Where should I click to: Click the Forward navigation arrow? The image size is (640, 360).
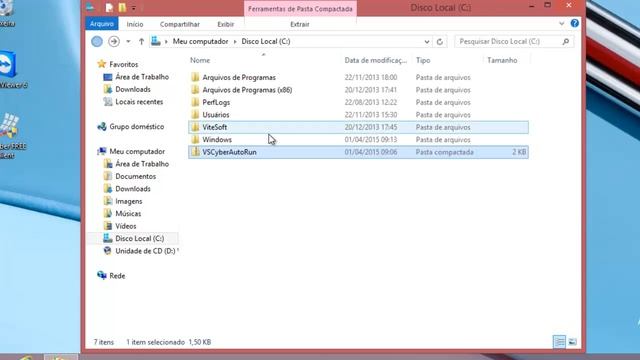(114, 41)
